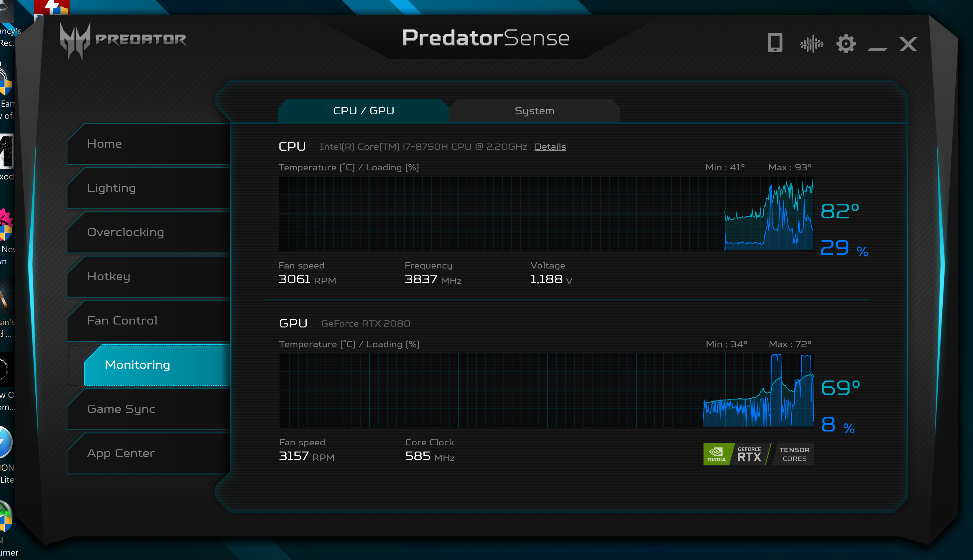Open the sound wave audio icon

click(811, 43)
